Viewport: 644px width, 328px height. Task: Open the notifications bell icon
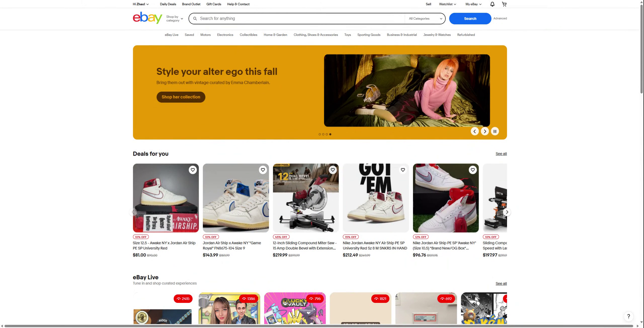[x=492, y=4]
